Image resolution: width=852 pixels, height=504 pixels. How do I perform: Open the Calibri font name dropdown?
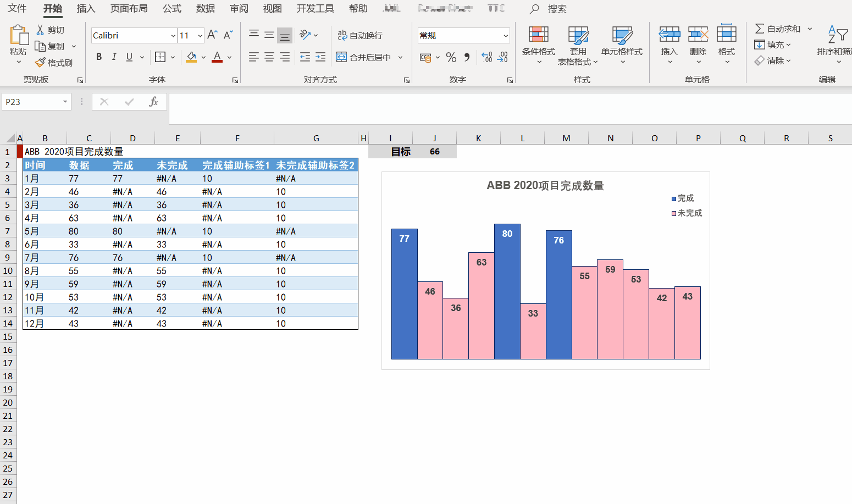point(173,36)
